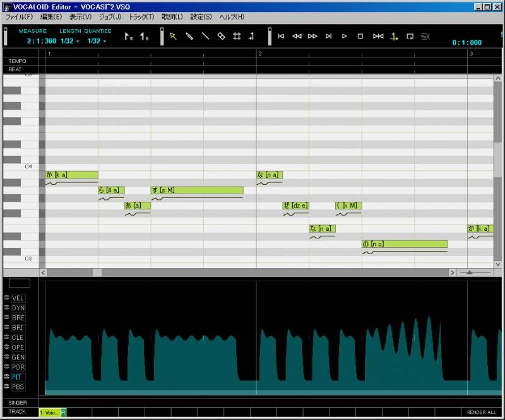Toggle the eye icon beside POR

pos(6,366)
